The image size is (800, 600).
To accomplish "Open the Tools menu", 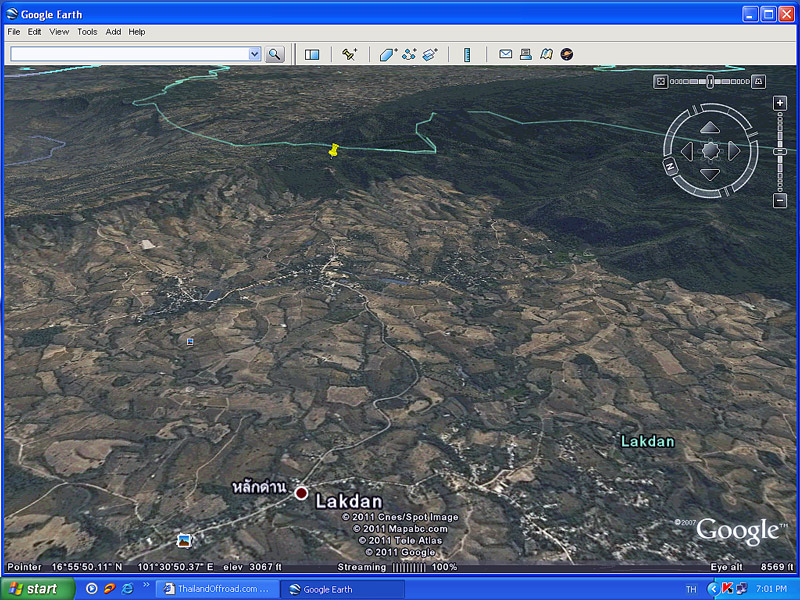I will 87,32.
